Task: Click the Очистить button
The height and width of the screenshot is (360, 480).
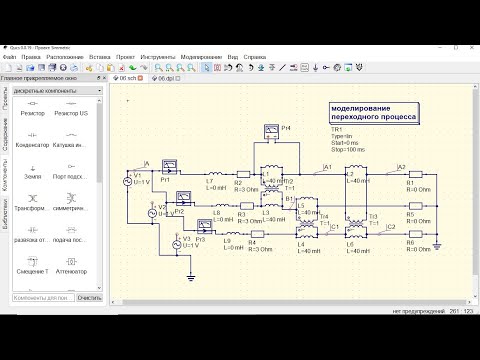Action: [x=89, y=298]
